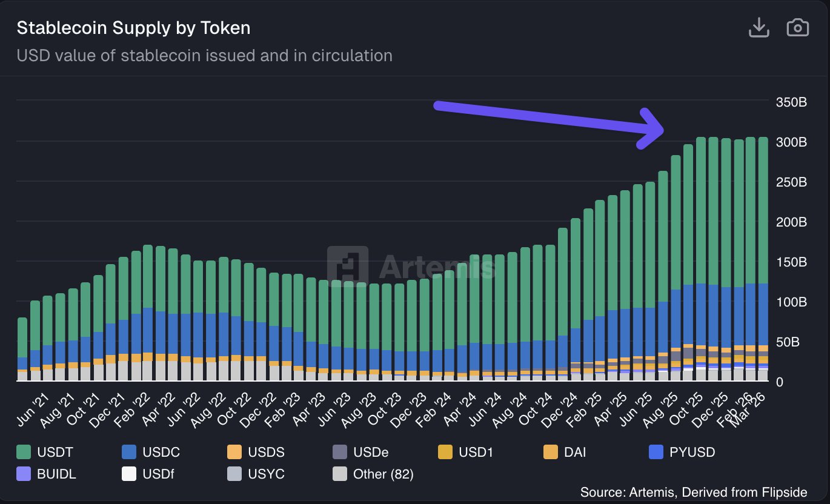The image size is (830, 504).
Task: Toggle the USDS legend series
Action: (267, 452)
